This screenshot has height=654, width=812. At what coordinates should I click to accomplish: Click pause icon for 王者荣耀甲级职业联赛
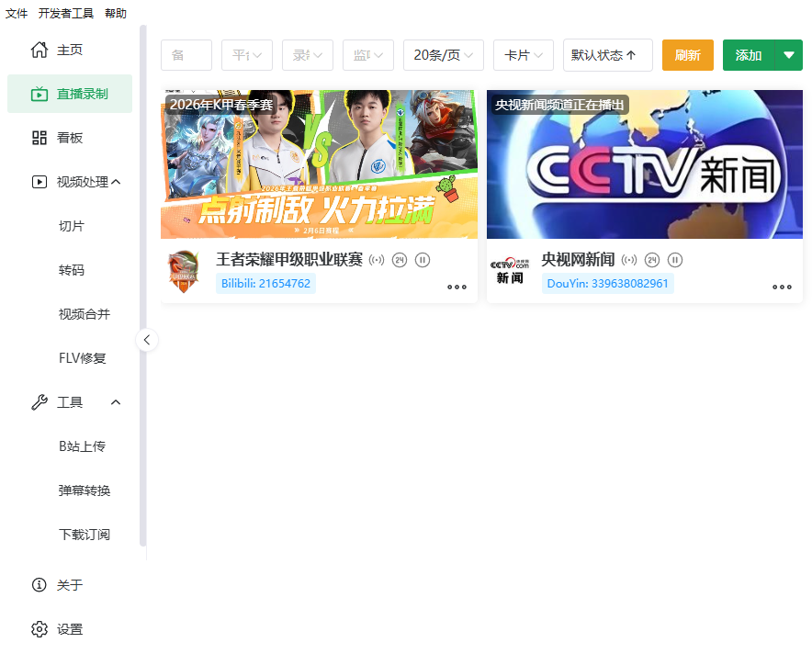pyautogui.click(x=423, y=260)
